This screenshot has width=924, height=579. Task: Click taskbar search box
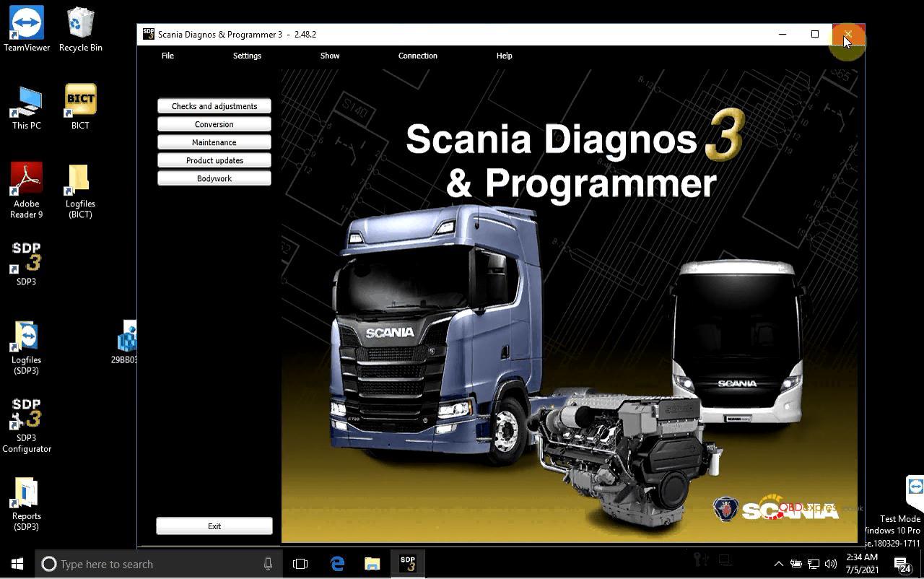click(159, 564)
